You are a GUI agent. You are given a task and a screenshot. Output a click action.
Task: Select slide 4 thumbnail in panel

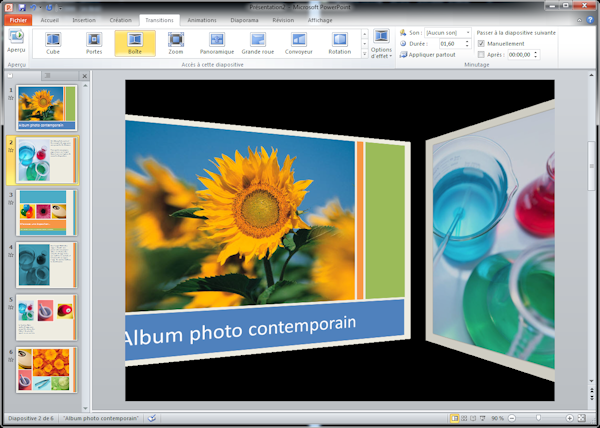pos(46,264)
